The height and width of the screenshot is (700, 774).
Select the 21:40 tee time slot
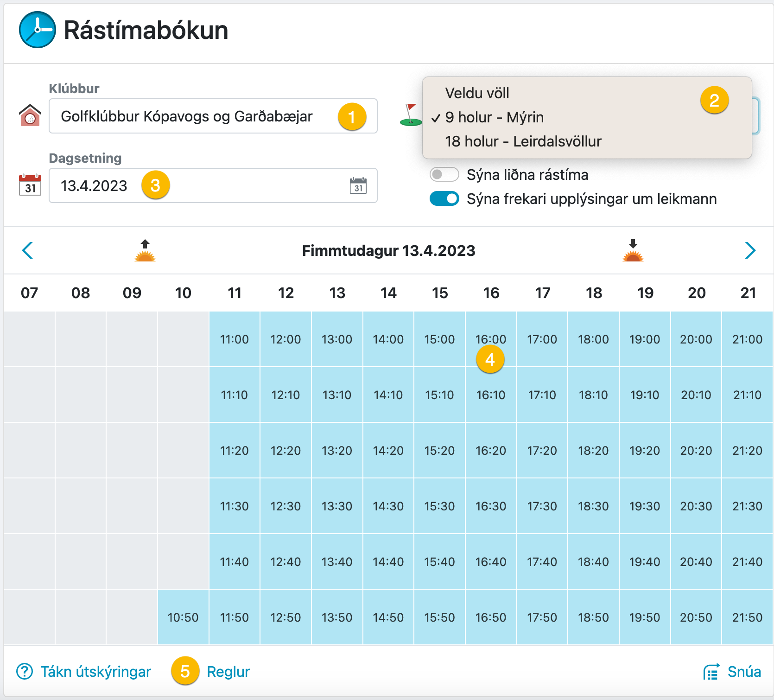748,562
